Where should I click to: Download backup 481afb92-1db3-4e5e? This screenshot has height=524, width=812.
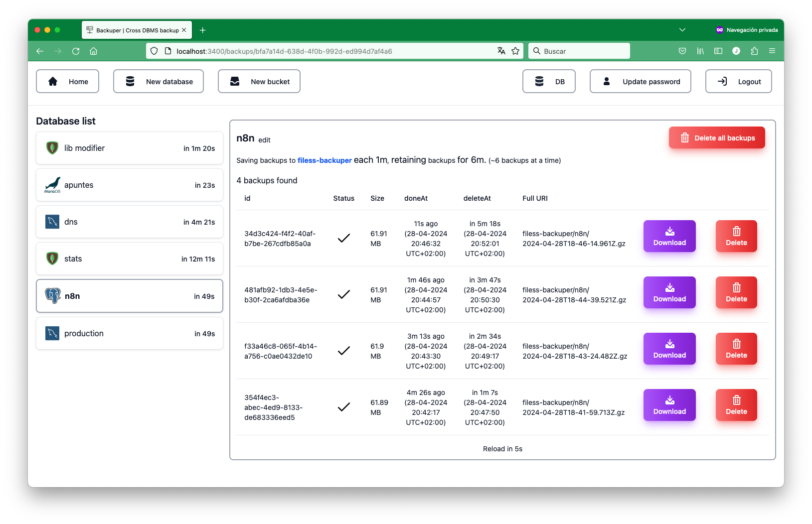(669, 292)
